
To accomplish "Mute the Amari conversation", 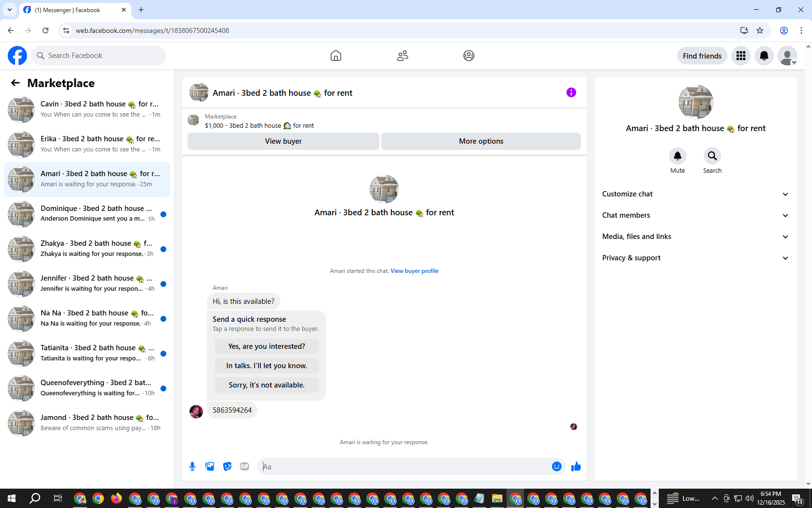I will (x=678, y=156).
